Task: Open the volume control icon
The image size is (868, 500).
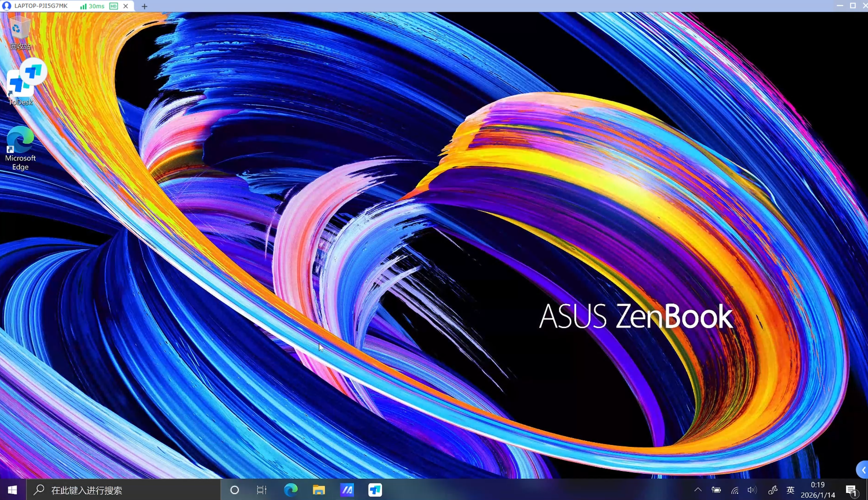Action: 752,490
